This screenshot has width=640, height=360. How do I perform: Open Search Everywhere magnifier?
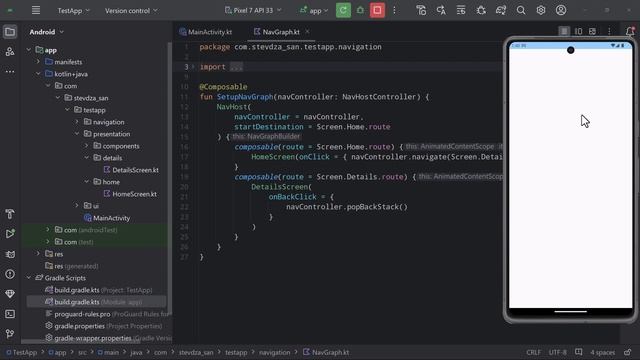pos(521,10)
